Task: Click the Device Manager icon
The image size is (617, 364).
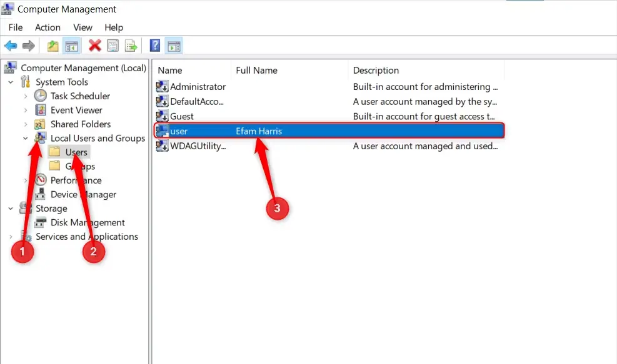Action: [x=40, y=194]
